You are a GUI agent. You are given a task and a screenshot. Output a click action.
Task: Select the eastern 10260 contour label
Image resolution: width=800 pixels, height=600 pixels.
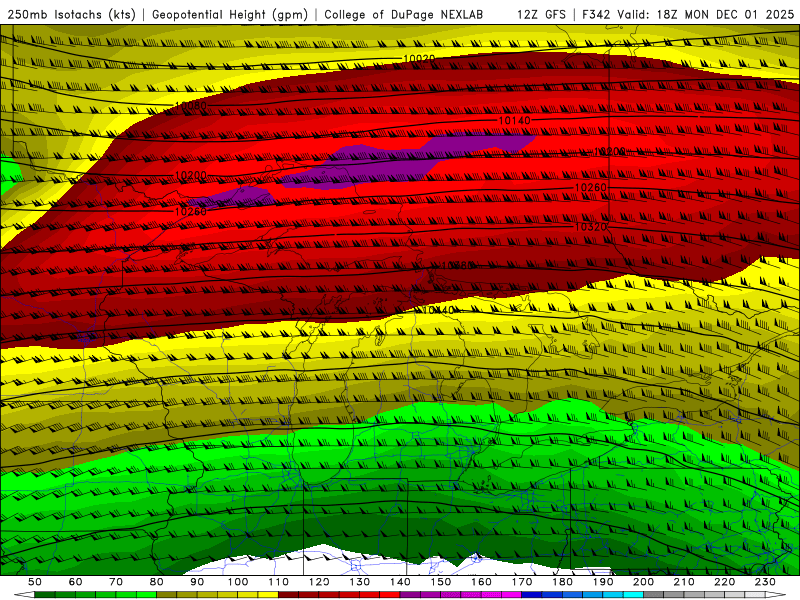click(x=591, y=188)
